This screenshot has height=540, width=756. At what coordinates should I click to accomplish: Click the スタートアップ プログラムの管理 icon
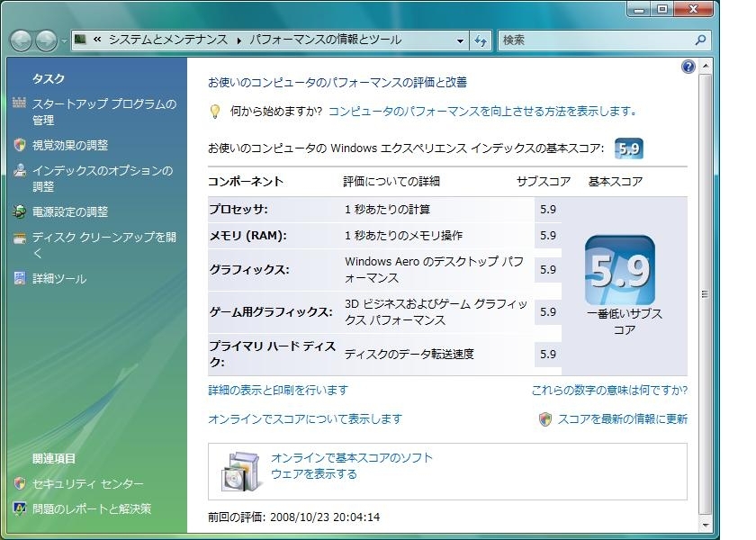pos(19,103)
